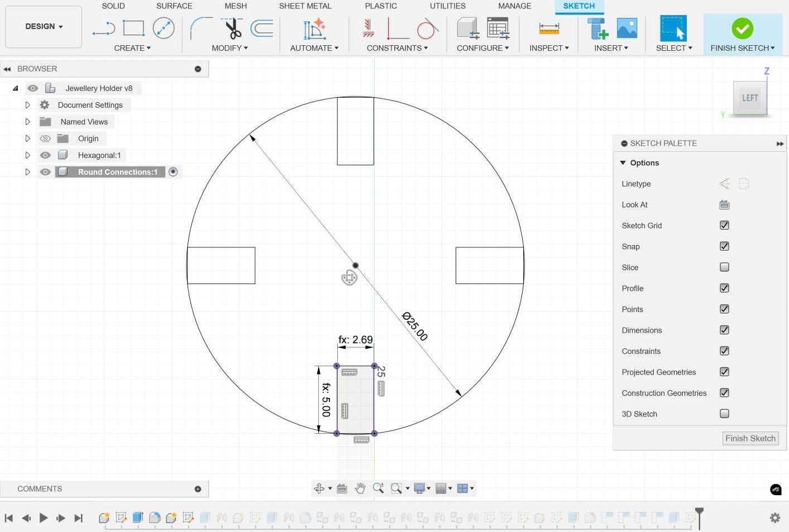
Task: Toggle the Dimensions checkbox
Action: tap(724, 330)
